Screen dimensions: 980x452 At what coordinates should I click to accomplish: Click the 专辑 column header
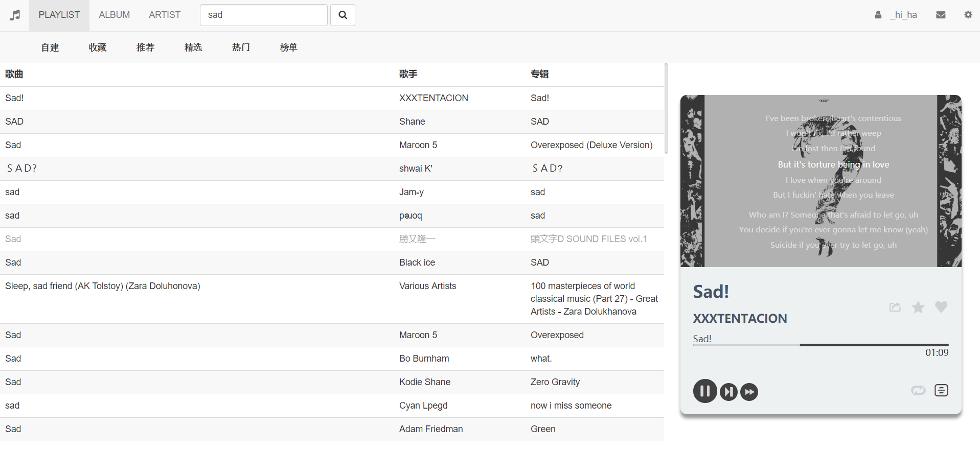539,74
